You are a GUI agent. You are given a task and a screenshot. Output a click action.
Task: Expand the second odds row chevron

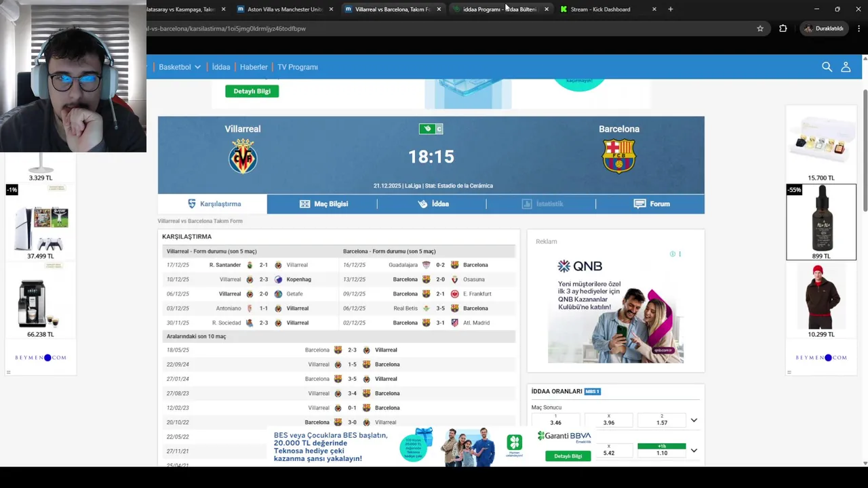click(694, 450)
